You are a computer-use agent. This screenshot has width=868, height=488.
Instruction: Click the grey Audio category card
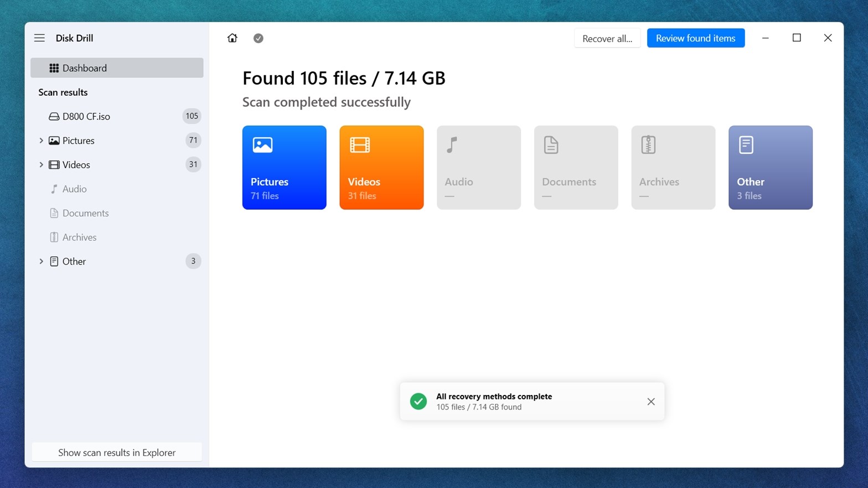click(479, 168)
